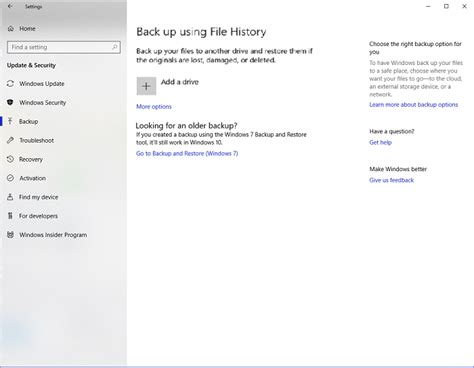Viewport: 474px width, 368px height.
Task: Click the back arrow in Settings title bar
Action: pyautogui.click(x=10, y=6)
